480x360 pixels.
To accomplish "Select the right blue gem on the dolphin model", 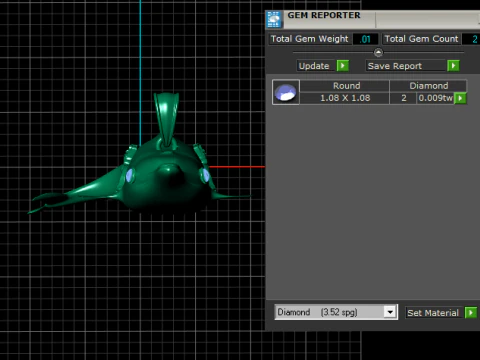I will pyautogui.click(x=205, y=176).
